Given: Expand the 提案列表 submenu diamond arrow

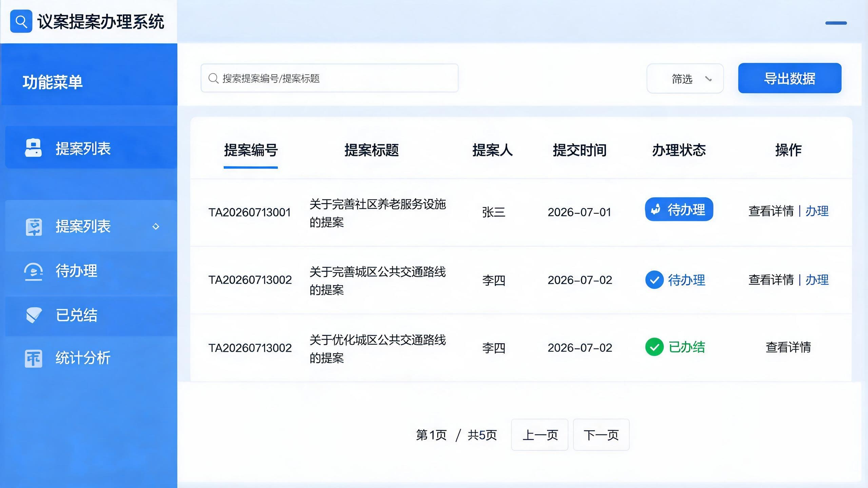Looking at the screenshot, I should tap(156, 226).
